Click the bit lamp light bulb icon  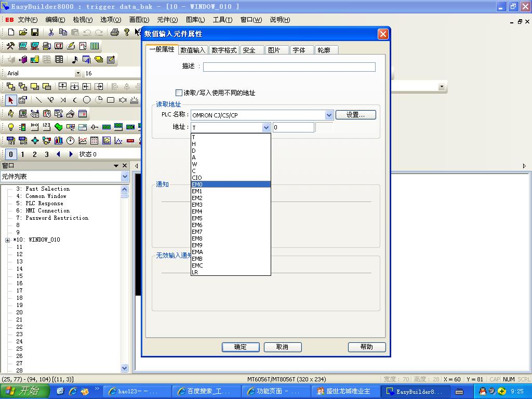[x=10, y=127]
